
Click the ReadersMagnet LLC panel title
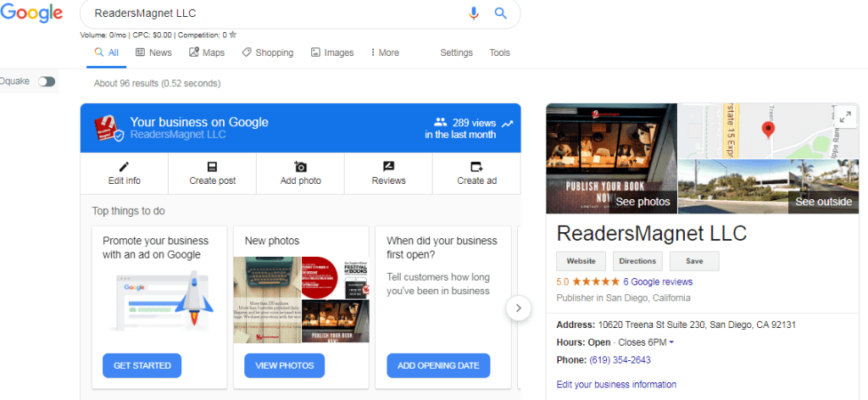pos(652,233)
